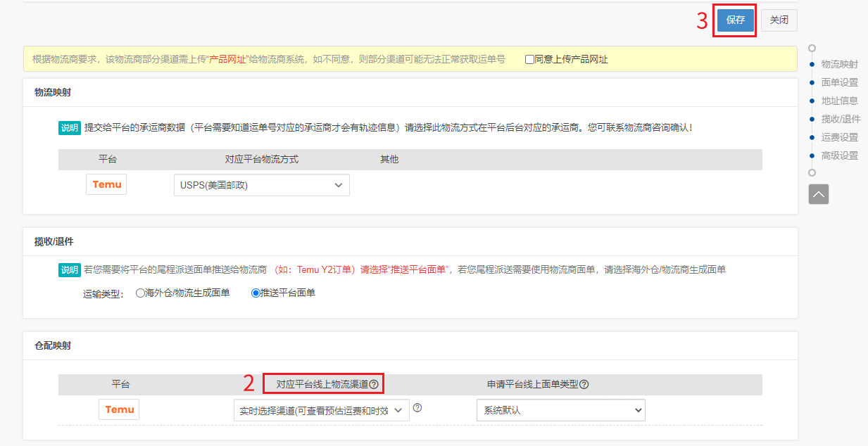Click the 保存 save button
868x446 pixels.
coord(736,20)
